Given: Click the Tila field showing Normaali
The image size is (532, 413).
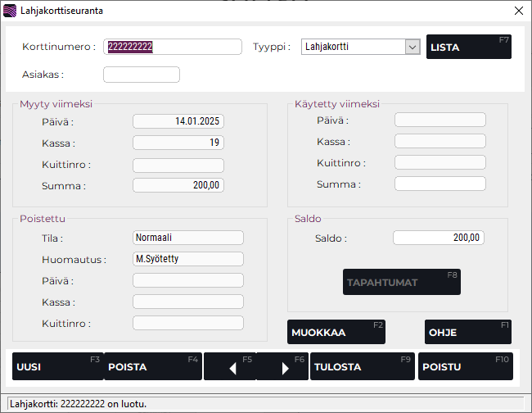Looking at the screenshot, I should click(187, 238).
